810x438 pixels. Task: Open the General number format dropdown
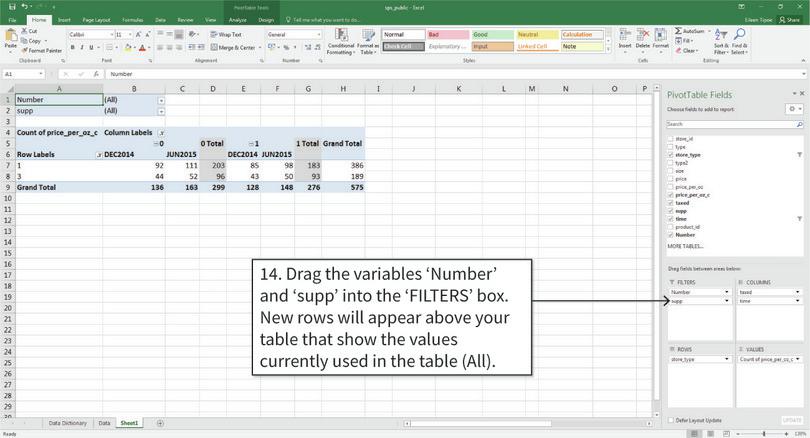319,35
